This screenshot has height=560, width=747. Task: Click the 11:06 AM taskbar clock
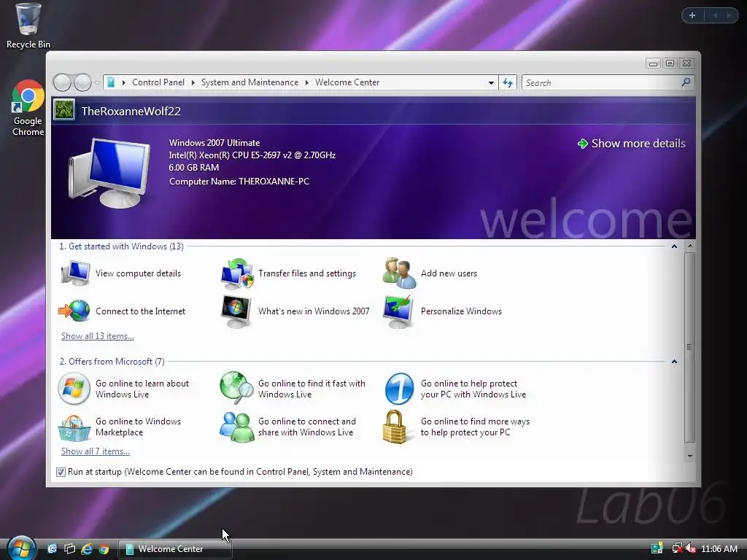(x=719, y=549)
